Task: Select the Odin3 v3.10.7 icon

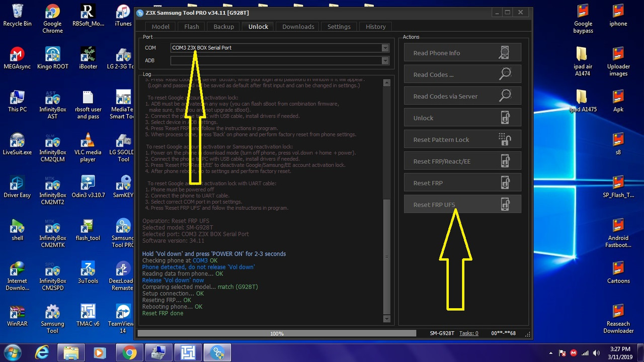Action: point(88,187)
